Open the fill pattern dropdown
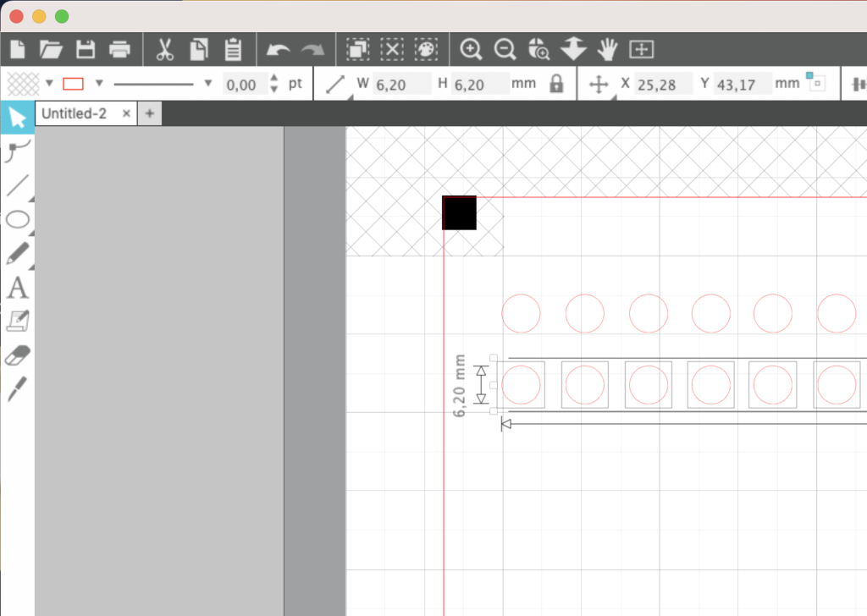This screenshot has width=867, height=616. click(x=49, y=84)
